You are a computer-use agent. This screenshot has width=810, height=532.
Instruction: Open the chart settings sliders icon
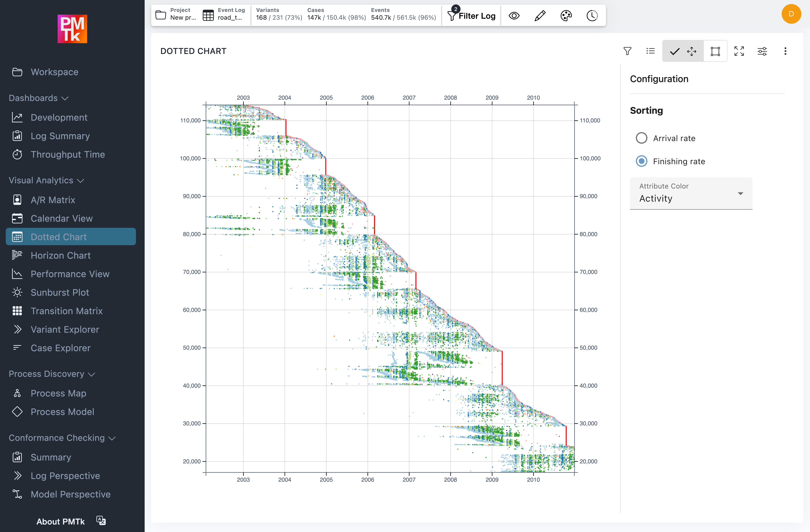762,51
